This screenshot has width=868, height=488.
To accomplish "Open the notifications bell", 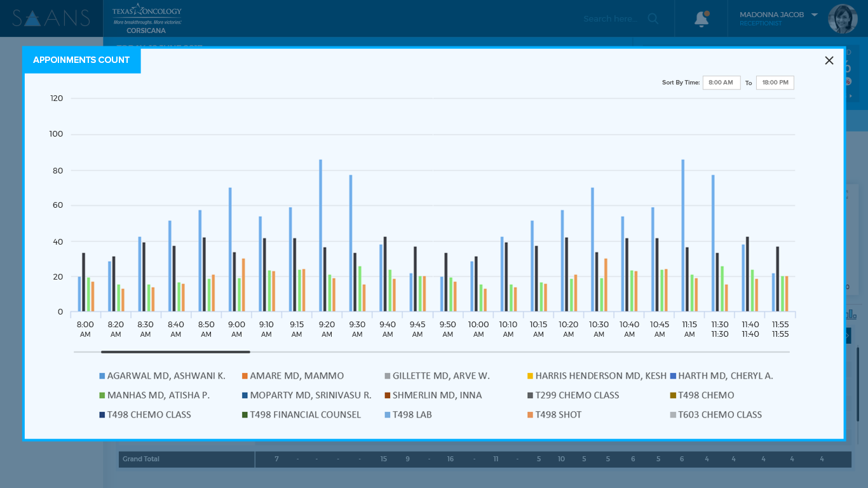I will pos(701,19).
